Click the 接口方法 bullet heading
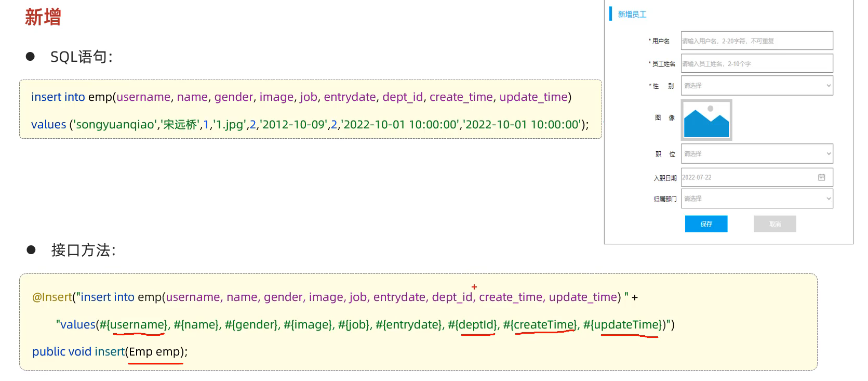 [83, 251]
